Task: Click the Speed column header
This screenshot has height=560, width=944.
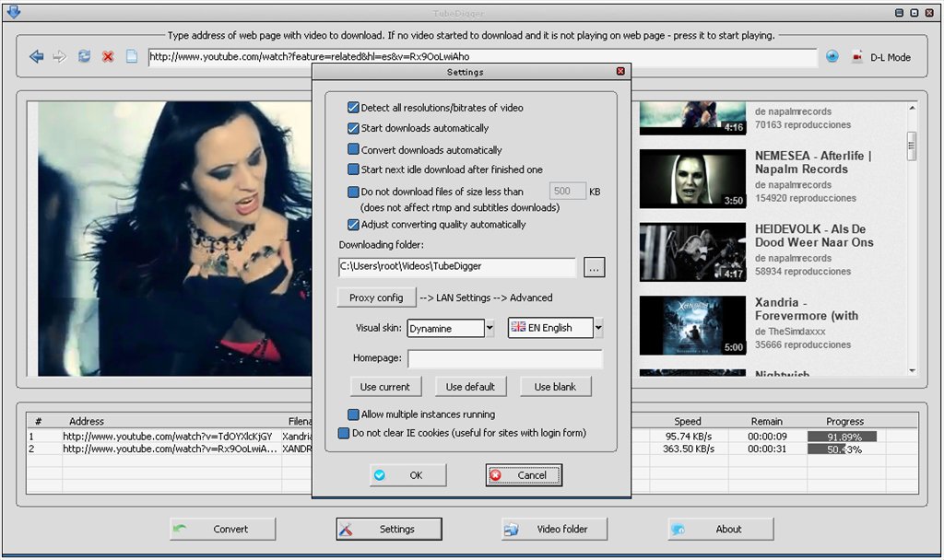Action: [687, 422]
